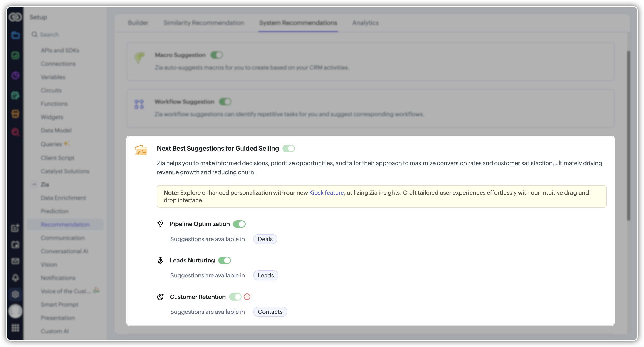Viewport: 644px width, 347px height.
Task: Click the Pipeline Optimization funnel icon
Action: [x=160, y=224]
